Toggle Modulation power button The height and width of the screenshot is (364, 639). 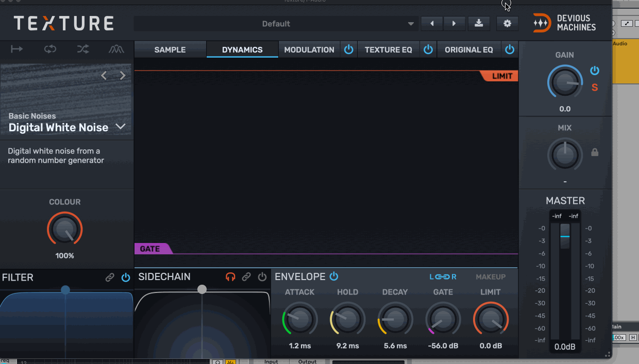(349, 49)
